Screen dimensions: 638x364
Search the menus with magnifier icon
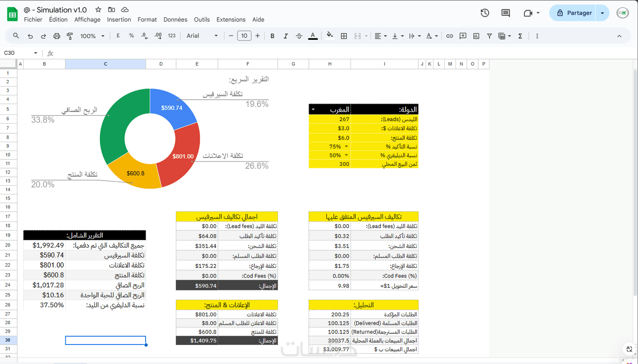point(16,36)
